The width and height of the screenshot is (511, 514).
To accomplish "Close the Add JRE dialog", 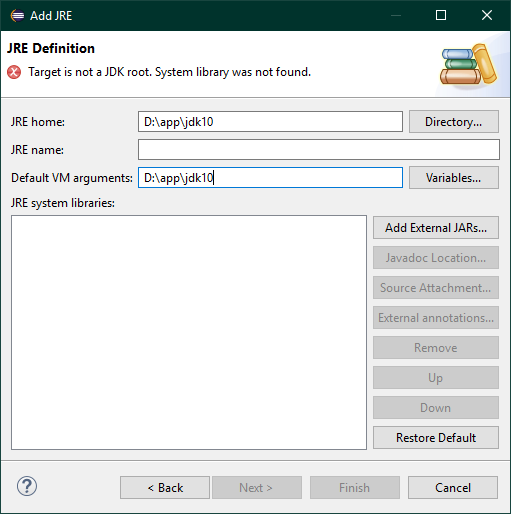I will (x=487, y=15).
